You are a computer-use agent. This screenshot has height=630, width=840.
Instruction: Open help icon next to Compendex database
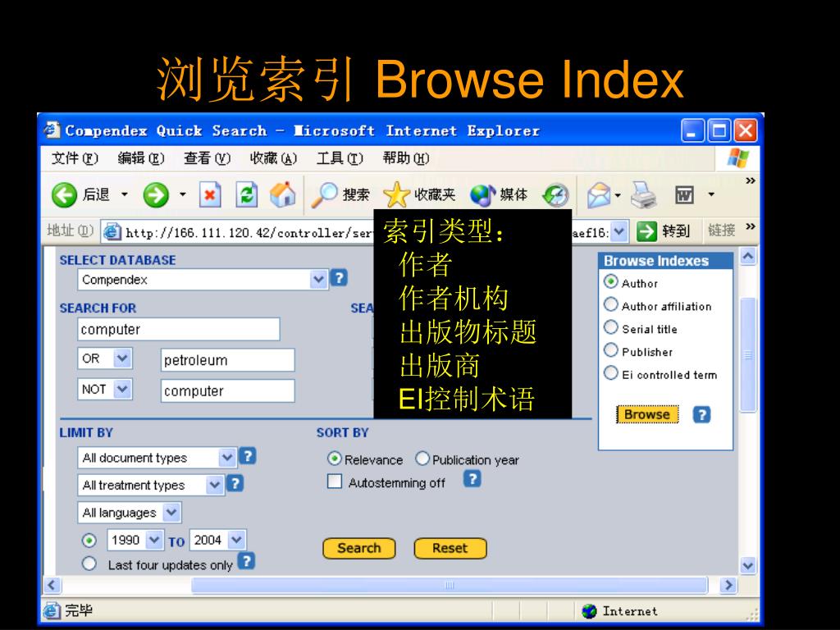click(x=339, y=277)
